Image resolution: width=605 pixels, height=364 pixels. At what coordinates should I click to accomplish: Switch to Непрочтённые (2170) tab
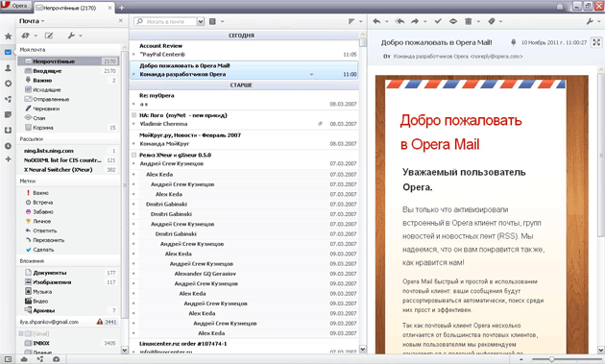74,8
